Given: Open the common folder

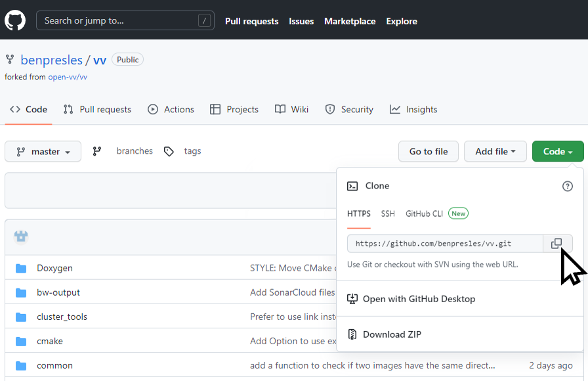Looking at the screenshot, I should [54, 366].
